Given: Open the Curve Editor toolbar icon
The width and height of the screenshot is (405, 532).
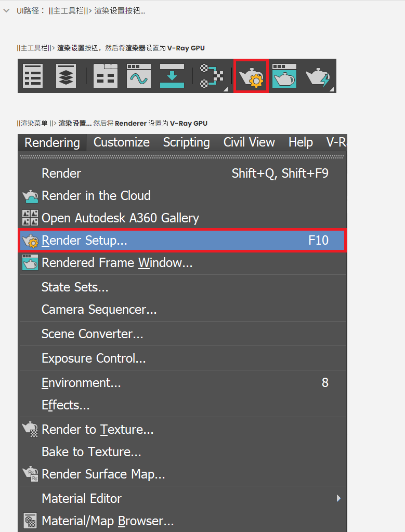Looking at the screenshot, I should [138, 76].
